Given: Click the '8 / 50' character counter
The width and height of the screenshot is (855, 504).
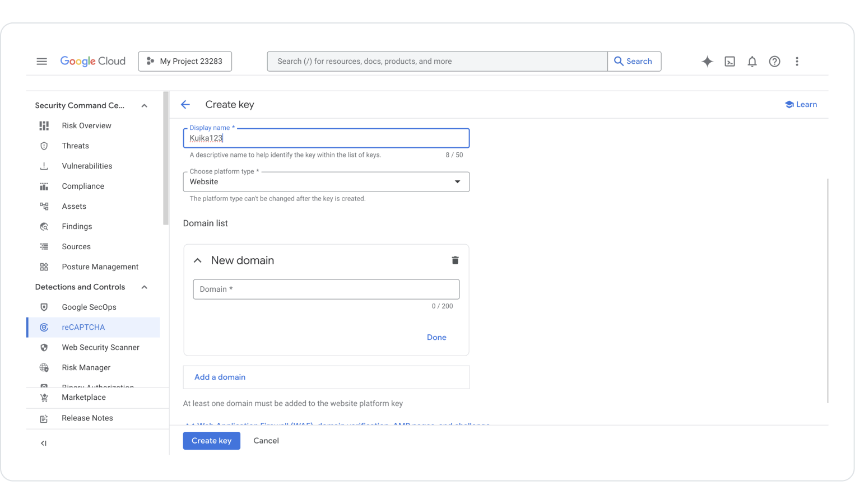Looking at the screenshot, I should [x=454, y=155].
